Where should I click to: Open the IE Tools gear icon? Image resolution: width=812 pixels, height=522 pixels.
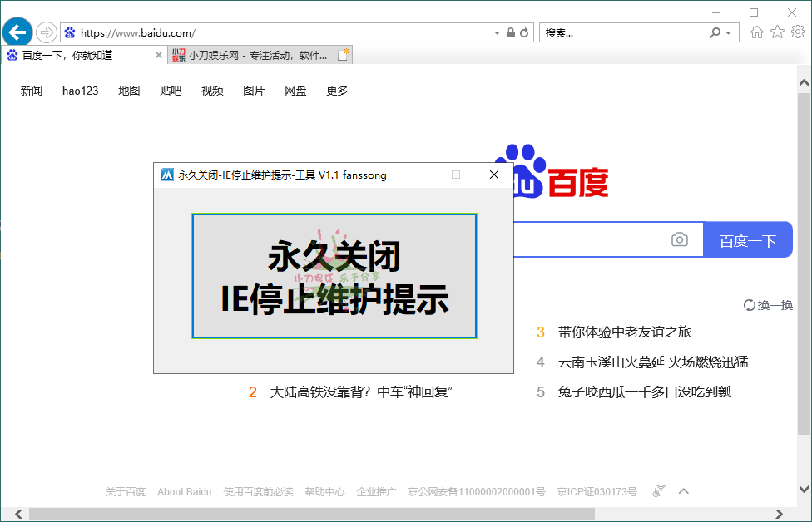tap(797, 32)
